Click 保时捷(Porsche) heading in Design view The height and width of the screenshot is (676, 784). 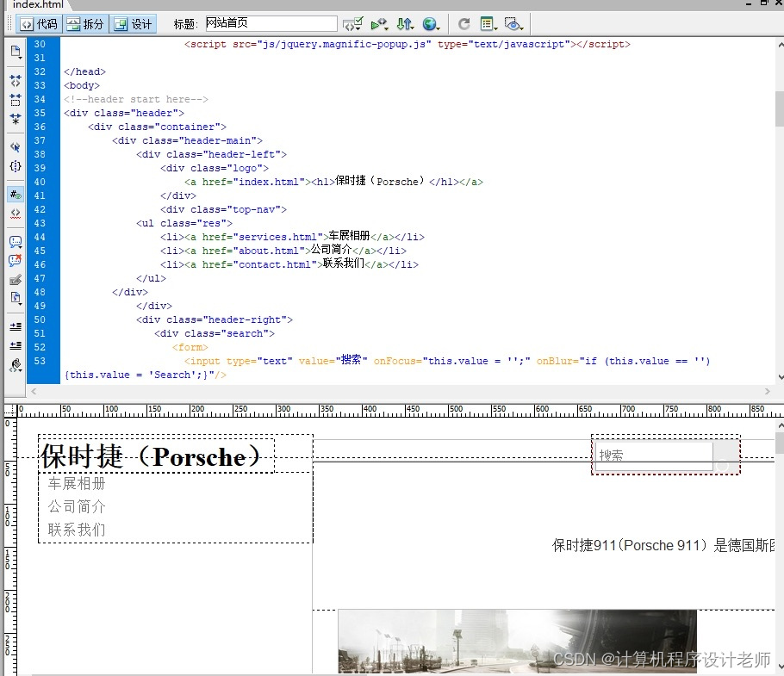pyautogui.click(x=151, y=456)
